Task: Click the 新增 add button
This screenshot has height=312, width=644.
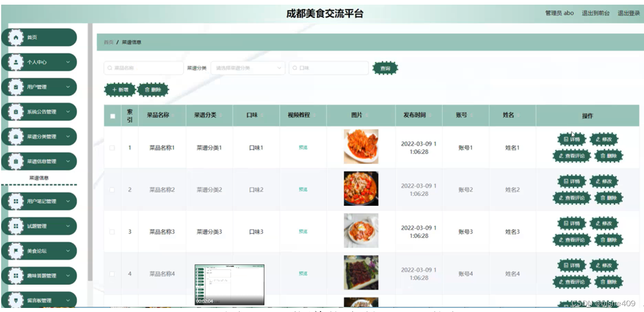Action: pos(120,89)
